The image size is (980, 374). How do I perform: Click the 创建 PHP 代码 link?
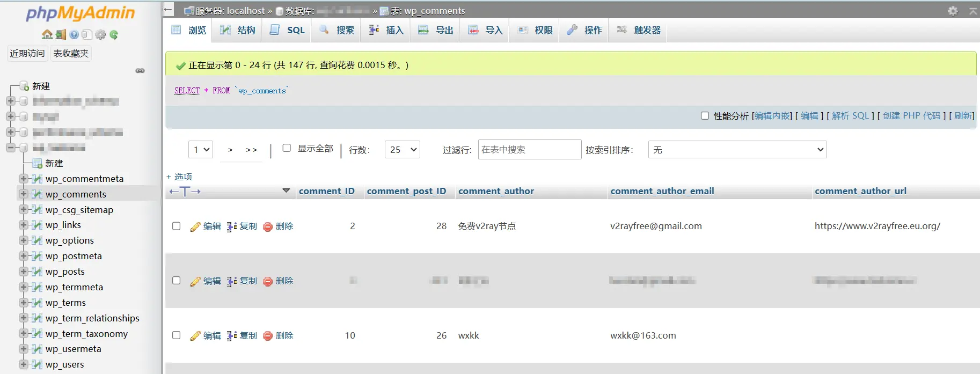911,116
